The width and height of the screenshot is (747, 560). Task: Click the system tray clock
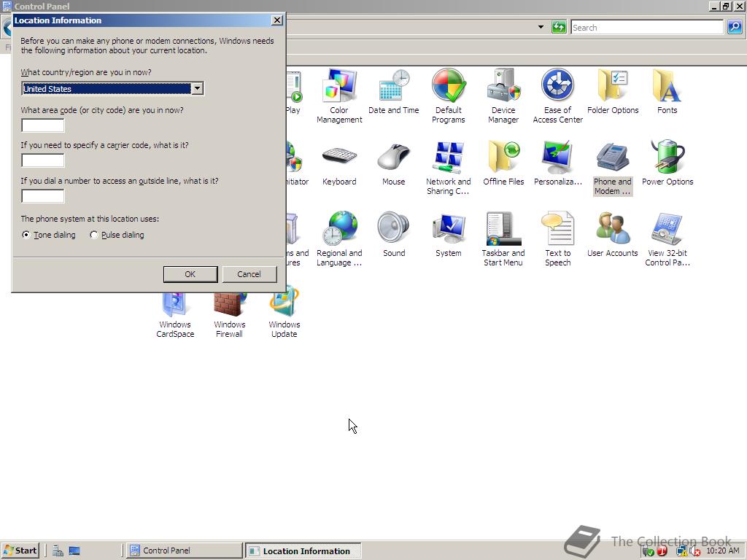723,551
